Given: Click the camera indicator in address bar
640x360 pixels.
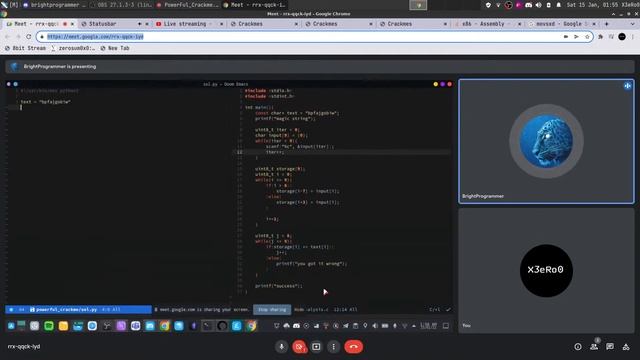Looking at the screenshot, I should [566, 37].
